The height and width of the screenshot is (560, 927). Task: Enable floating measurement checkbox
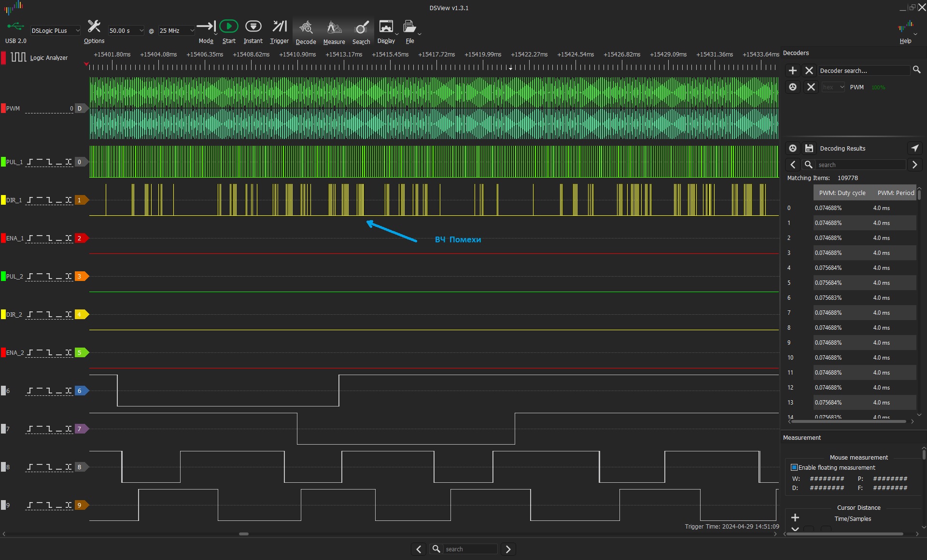coord(794,467)
